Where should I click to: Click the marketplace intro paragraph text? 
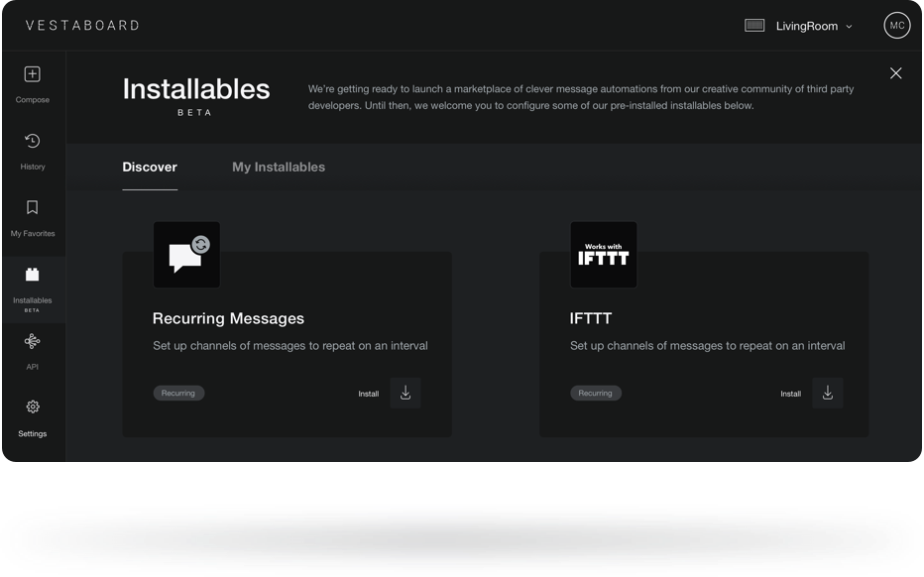[581, 97]
